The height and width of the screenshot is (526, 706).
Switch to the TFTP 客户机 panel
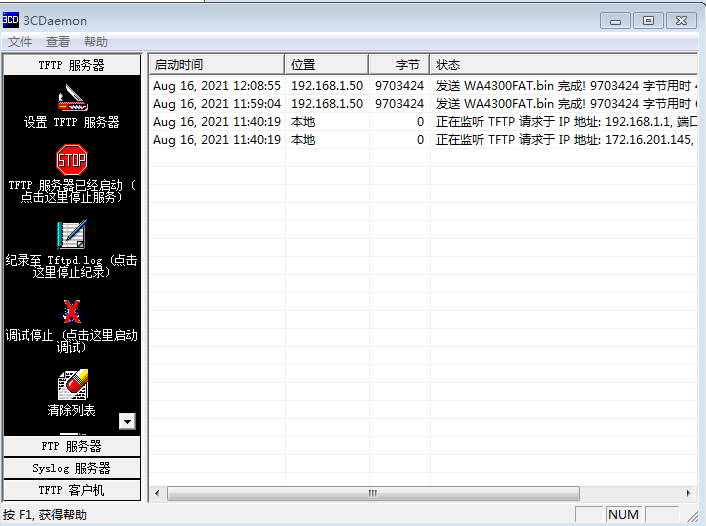[72, 490]
